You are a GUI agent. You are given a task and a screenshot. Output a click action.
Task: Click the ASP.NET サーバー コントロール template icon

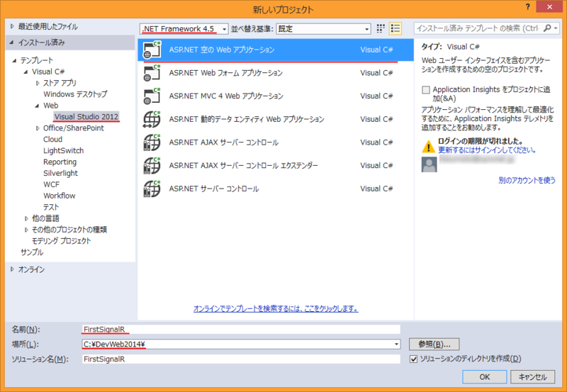point(152,189)
